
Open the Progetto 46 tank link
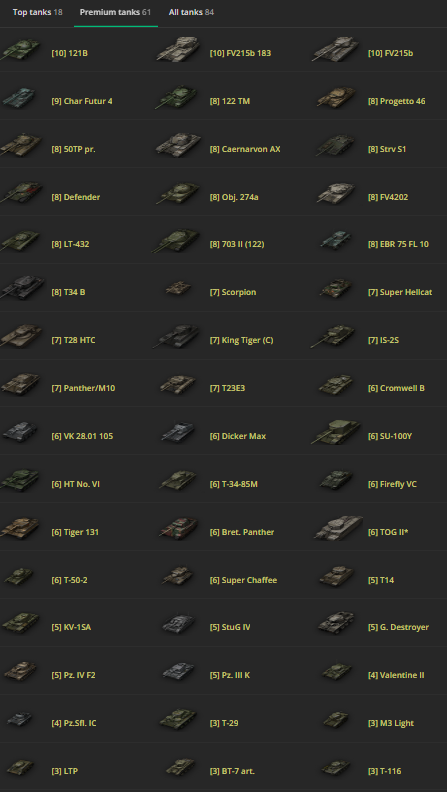click(x=396, y=102)
